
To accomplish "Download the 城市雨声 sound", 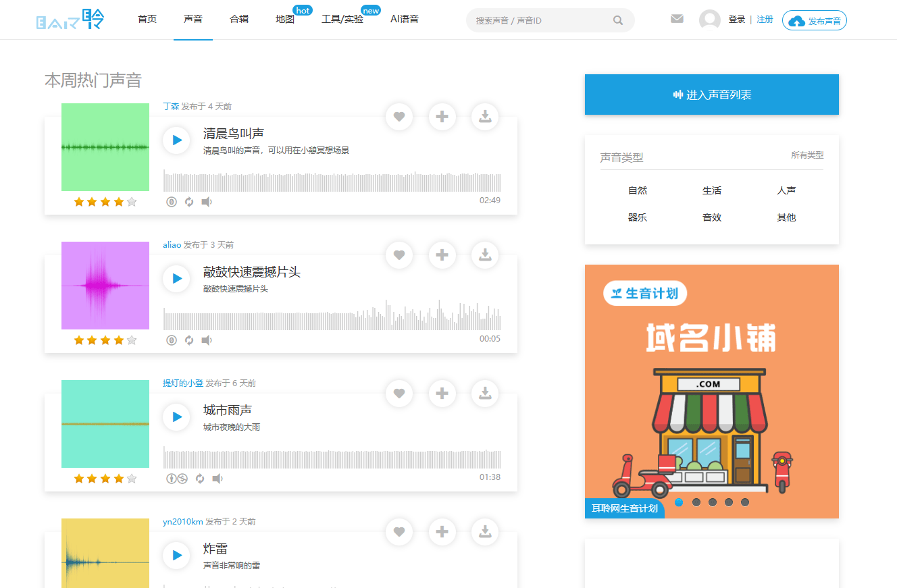I will point(484,394).
